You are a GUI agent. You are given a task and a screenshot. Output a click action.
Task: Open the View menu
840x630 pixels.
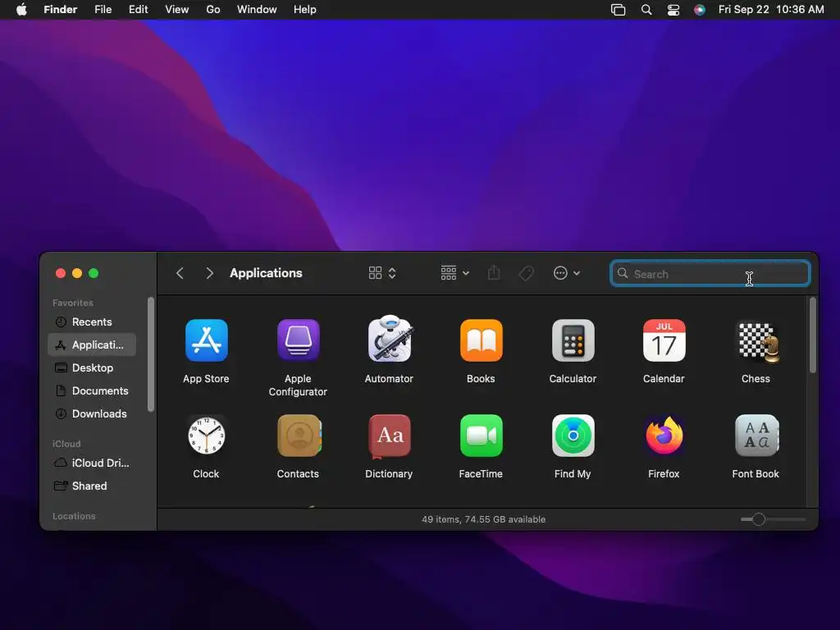[177, 10]
